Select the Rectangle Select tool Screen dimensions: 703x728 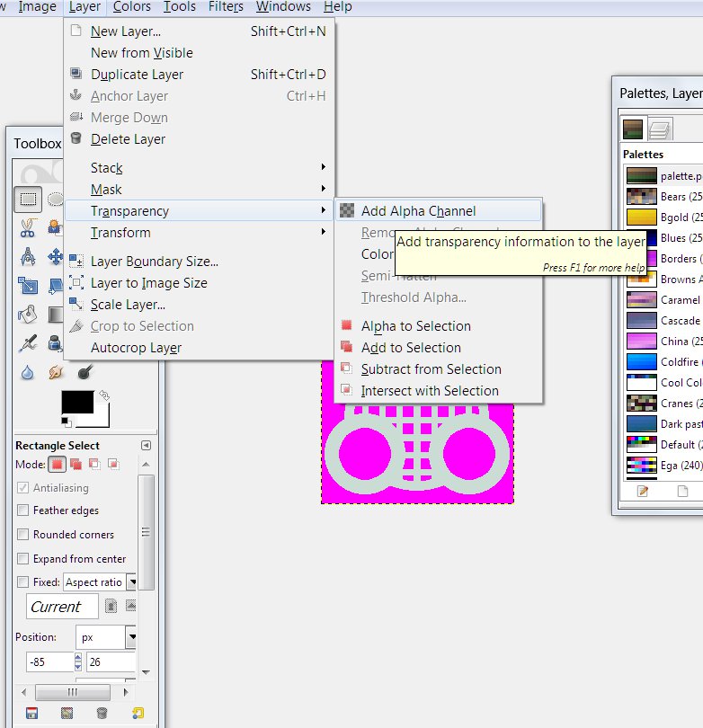(x=28, y=199)
